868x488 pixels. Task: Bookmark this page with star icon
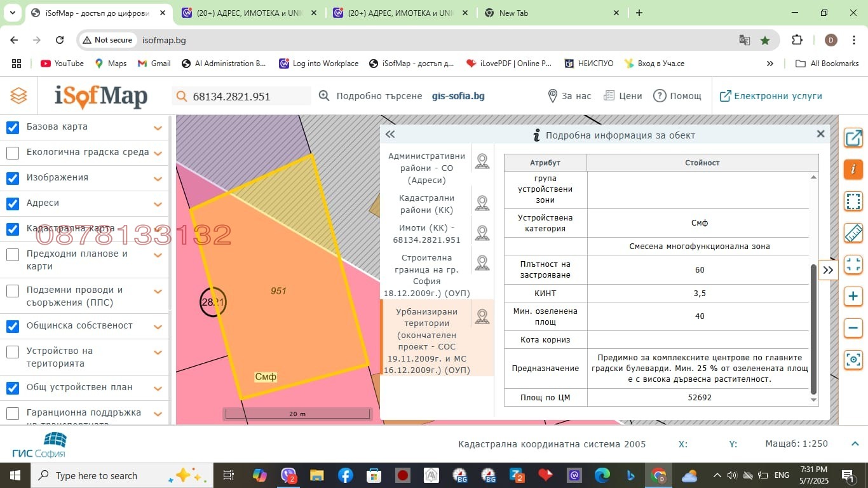(x=765, y=40)
